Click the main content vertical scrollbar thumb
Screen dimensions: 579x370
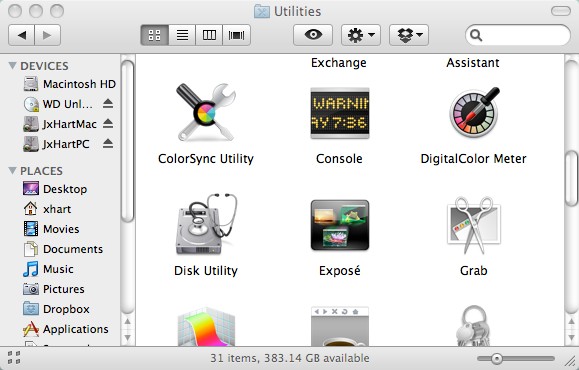click(571, 178)
